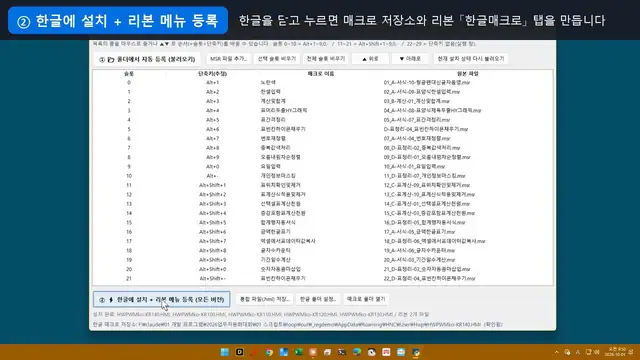Open Microsoft Edge from the taskbar
Viewport: 640px width, 360px height.
357,352
